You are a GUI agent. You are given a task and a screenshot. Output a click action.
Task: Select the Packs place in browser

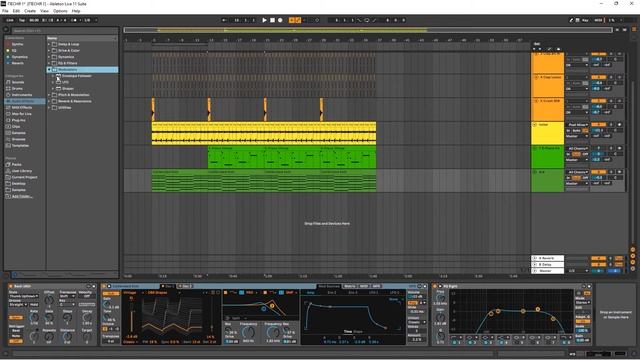(x=16, y=164)
